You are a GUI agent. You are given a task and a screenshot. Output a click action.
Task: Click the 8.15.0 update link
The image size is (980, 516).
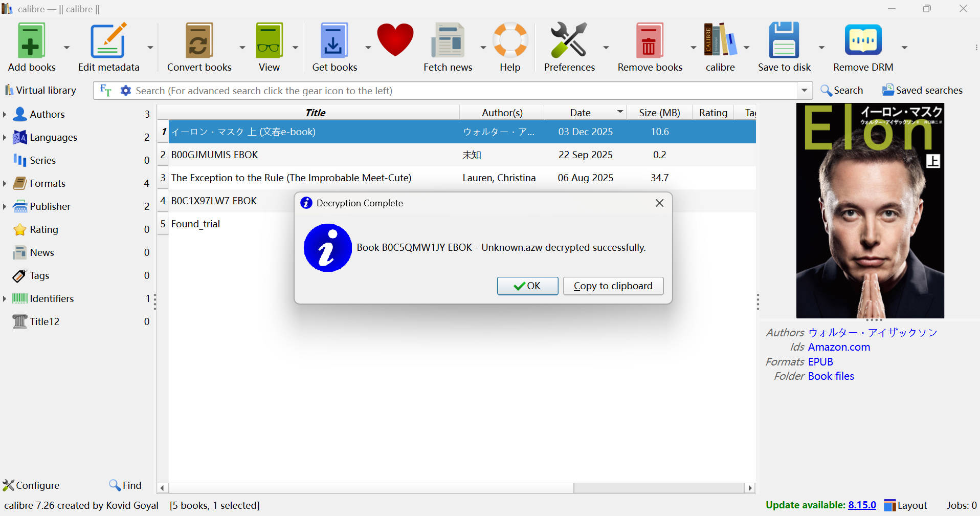[x=862, y=505]
